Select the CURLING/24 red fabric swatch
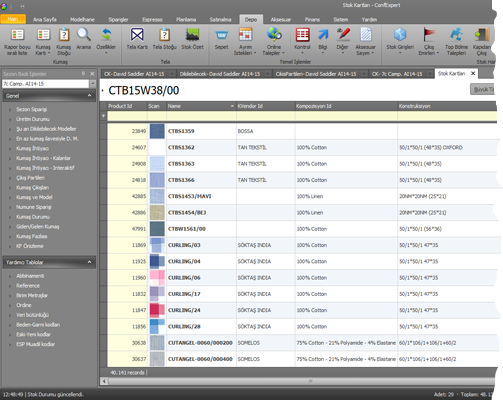Screen dimensions: 503x400 coord(157,310)
